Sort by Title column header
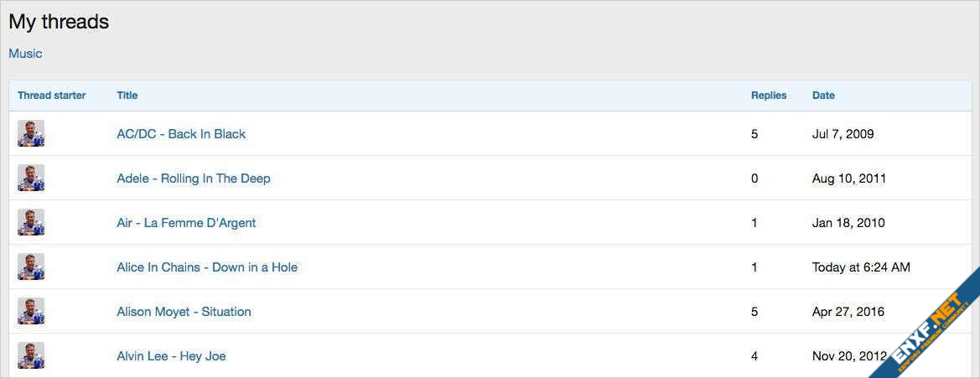 pyautogui.click(x=127, y=96)
